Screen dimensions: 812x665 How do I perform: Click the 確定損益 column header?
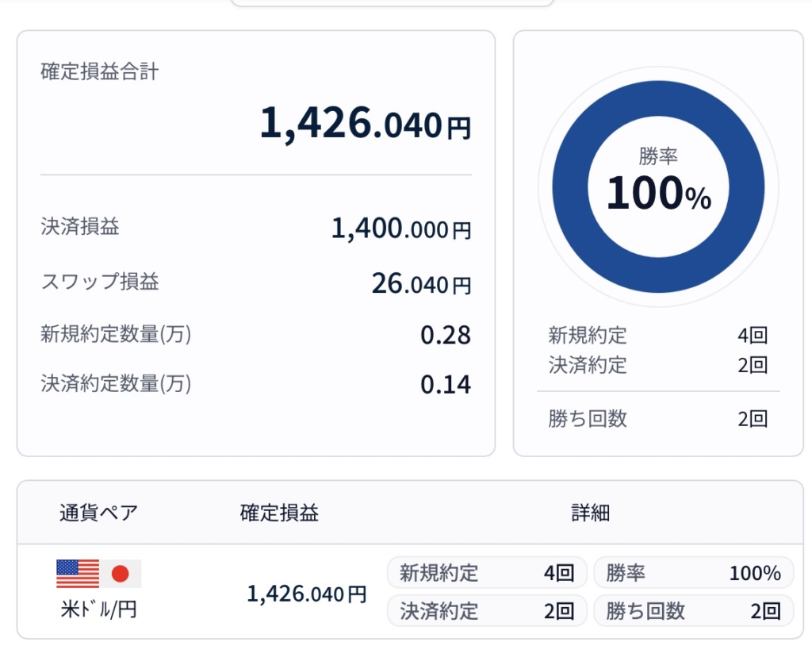coord(279,513)
